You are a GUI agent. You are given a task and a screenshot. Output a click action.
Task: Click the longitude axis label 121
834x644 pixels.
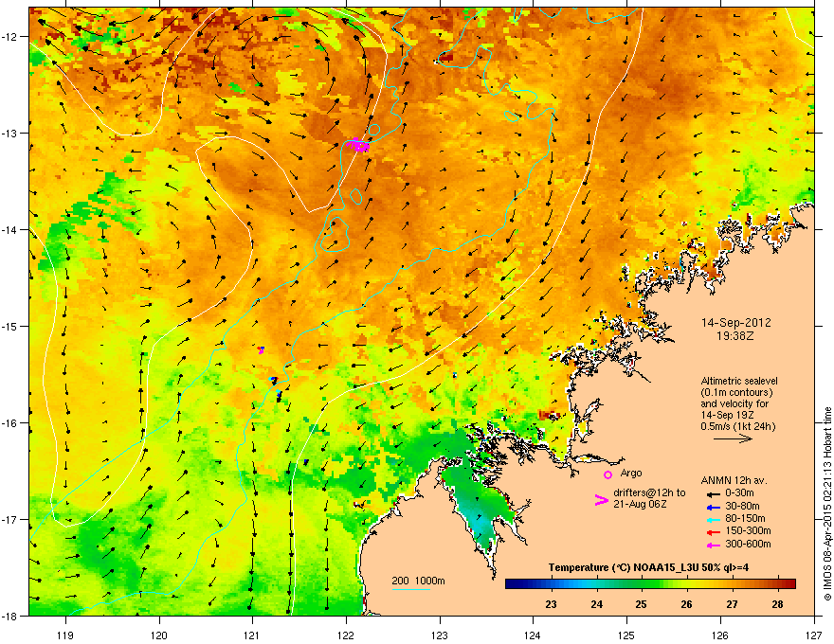coord(252,635)
